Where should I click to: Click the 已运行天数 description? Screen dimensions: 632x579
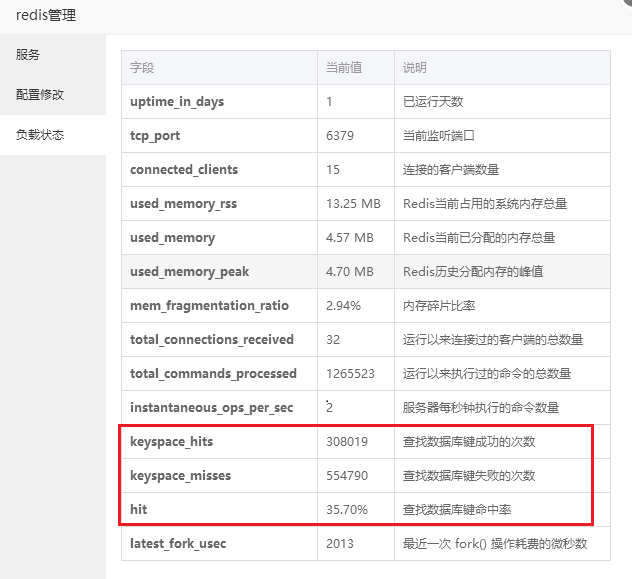click(x=433, y=102)
